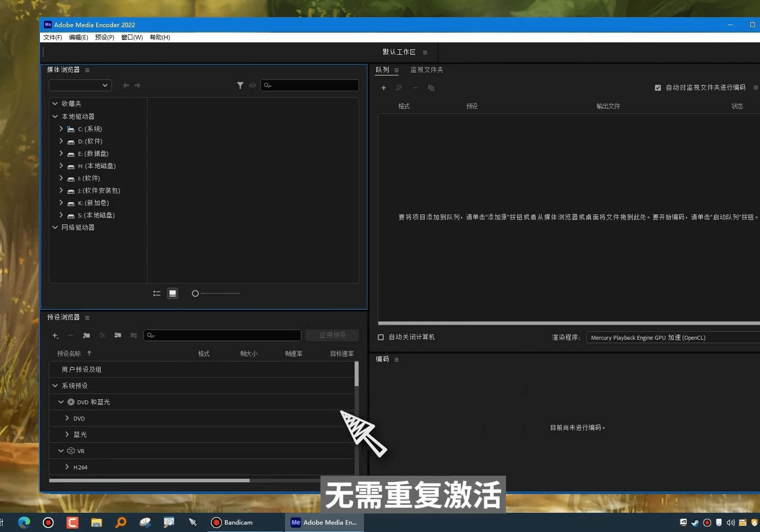Click Adobe Media Encoder taskbar button
760x532 pixels.
click(x=325, y=522)
